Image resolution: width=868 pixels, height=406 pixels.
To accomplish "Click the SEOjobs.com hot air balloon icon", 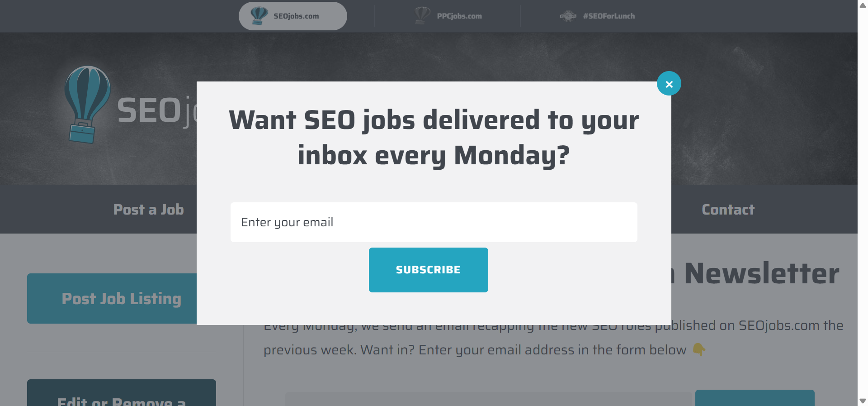I will (259, 15).
